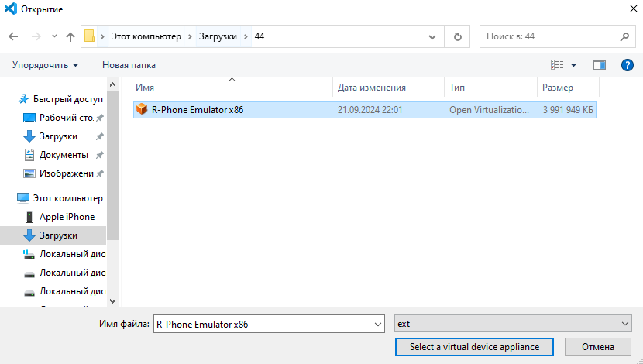Screen dimensions: 643x364
Task: Click 'Select a virtual device appliance' button
Action: pyautogui.click(x=474, y=347)
